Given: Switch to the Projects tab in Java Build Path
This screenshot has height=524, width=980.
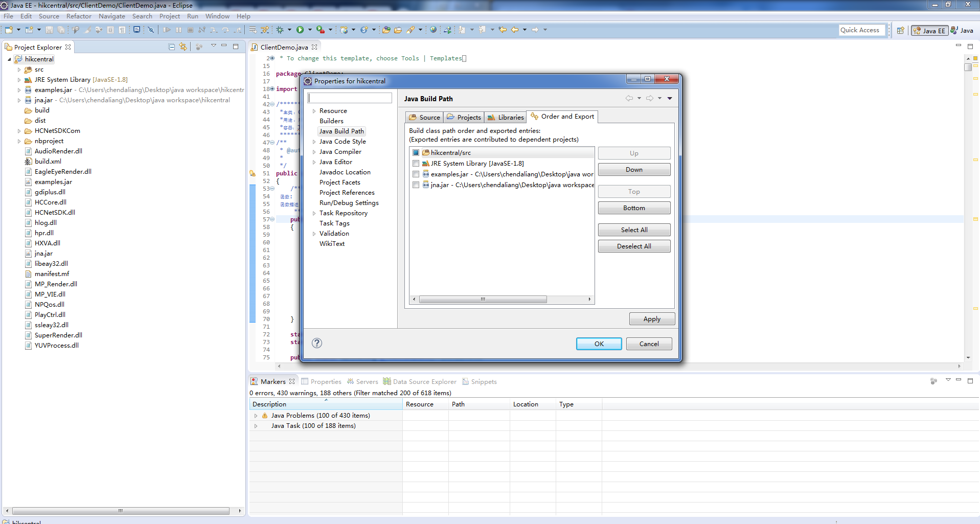Looking at the screenshot, I should (x=464, y=117).
